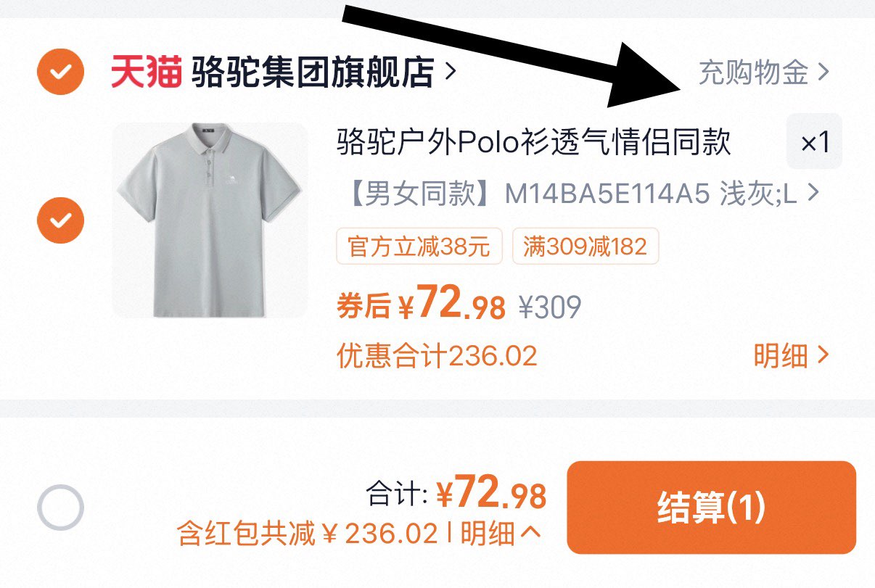
Task: Tap the chevron beside 充购物金
Action: pos(823,73)
